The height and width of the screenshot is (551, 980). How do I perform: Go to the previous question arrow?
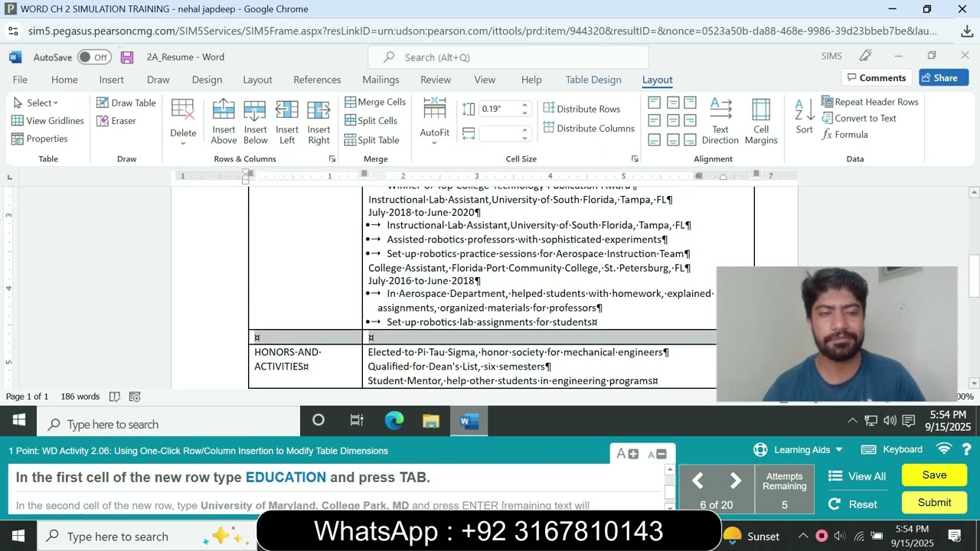coord(697,481)
